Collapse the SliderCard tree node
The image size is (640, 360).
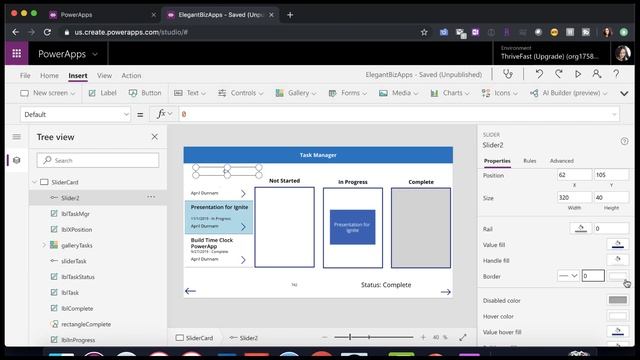(x=35, y=182)
